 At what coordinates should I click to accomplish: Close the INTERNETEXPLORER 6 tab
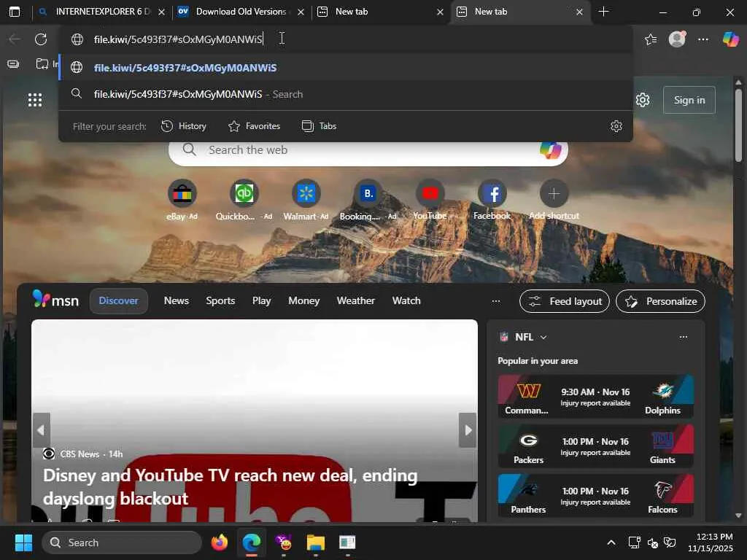(x=161, y=12)
